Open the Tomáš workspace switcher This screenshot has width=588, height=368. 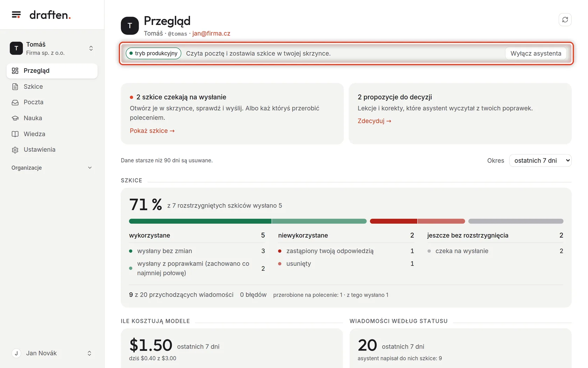tap(52, 48)
